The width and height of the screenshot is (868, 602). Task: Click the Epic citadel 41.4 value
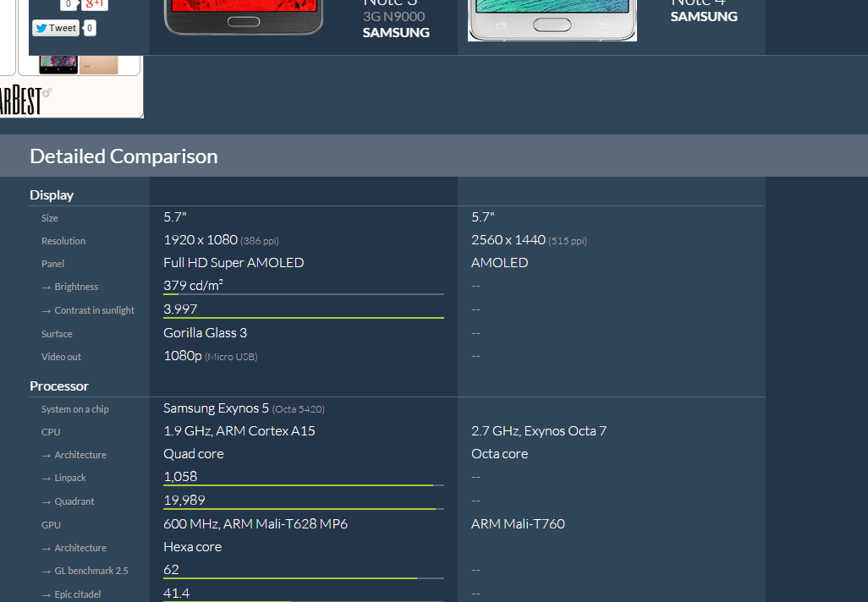point(177,594)
